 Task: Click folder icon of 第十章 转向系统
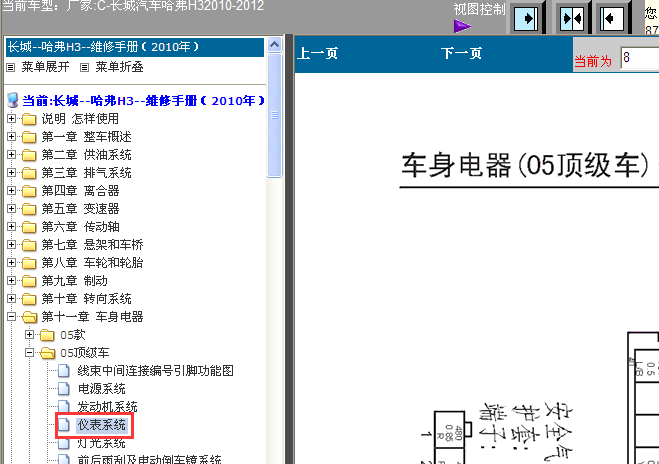coord(29,299)
